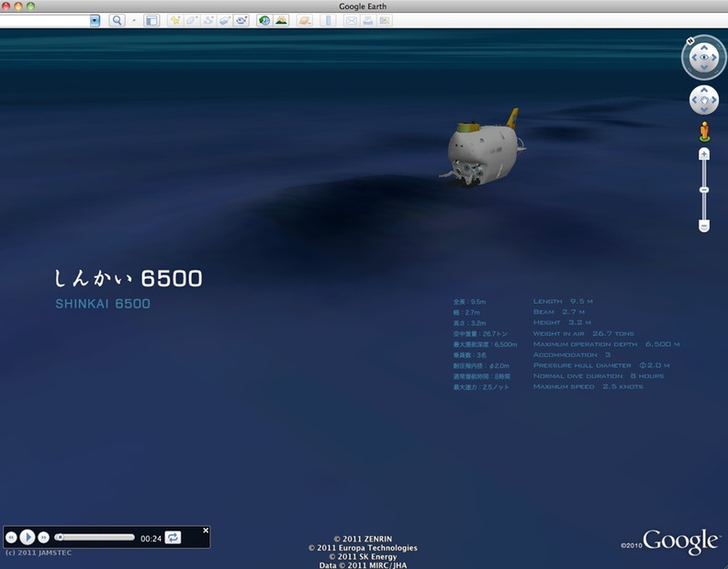Viewport: 728px width, 569px height.
Task: Click the 'Height 3.2 m' spec line
Action: (x=562, y=322)
